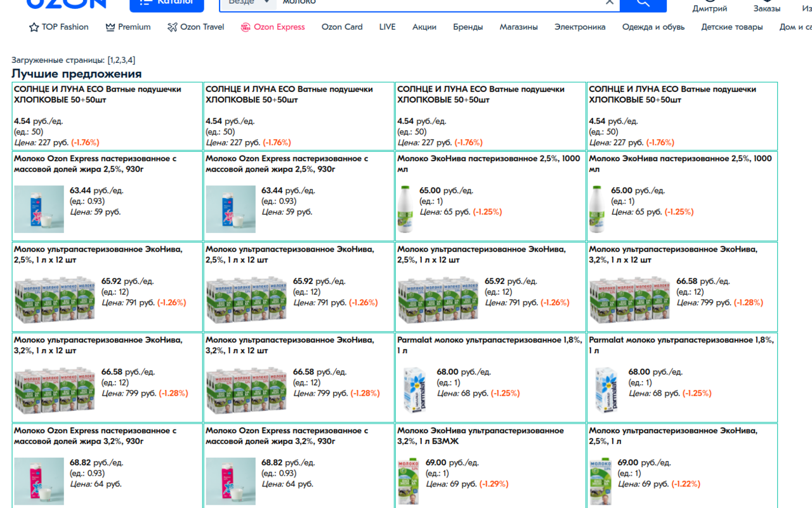
Task: Open Premium crown-icon link
Action: pyautogui.click(x=128, y=27)
